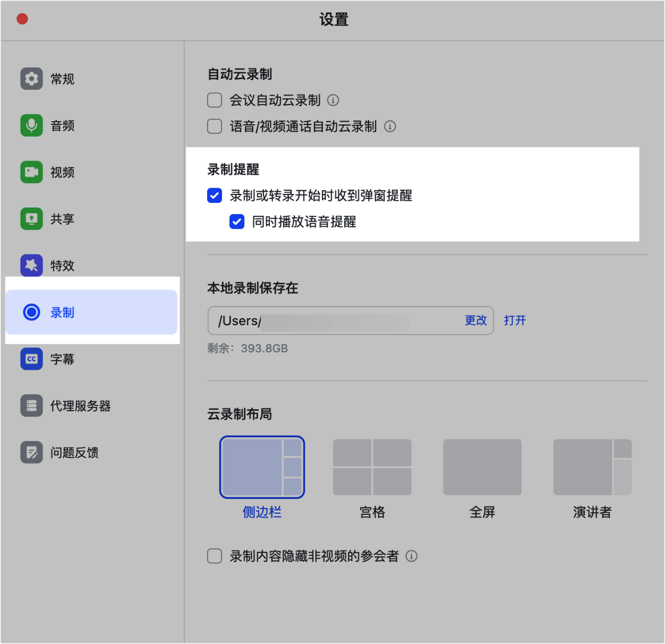Select the 音频 microphone icon
The height and width of the screenshot is (644, 665).
point(31,125)
